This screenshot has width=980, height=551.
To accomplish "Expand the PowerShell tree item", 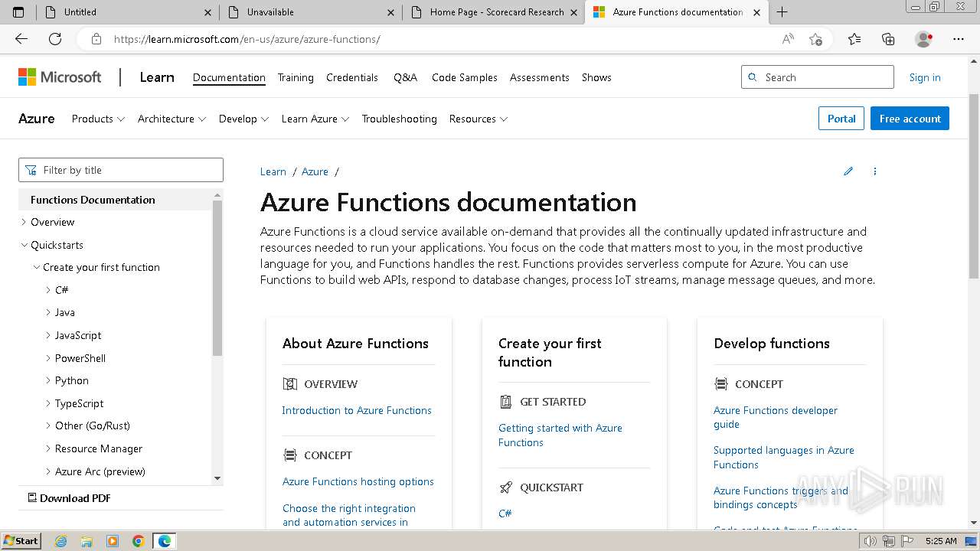I will pyautogui.click(x=48, y=358).
